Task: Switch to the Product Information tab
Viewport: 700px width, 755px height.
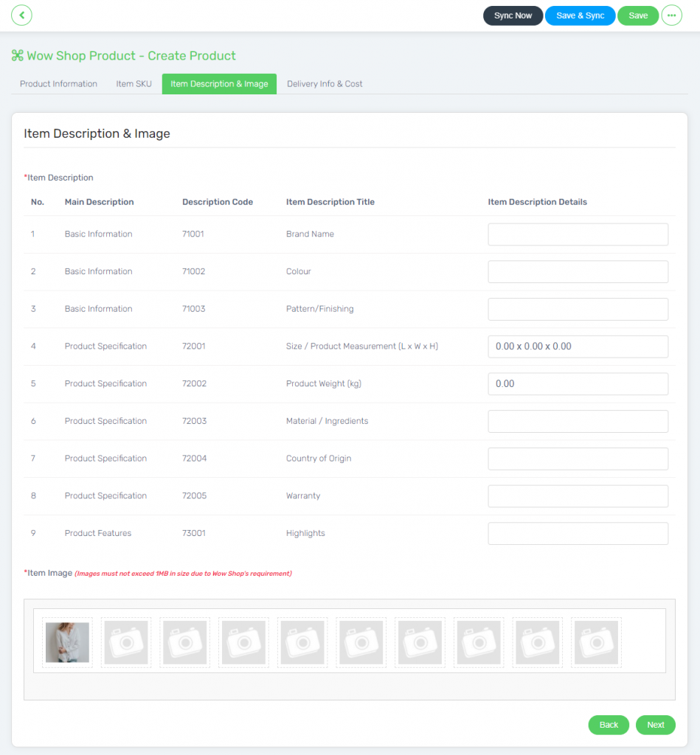Action: pyautogui.click(x=58, y=83)
